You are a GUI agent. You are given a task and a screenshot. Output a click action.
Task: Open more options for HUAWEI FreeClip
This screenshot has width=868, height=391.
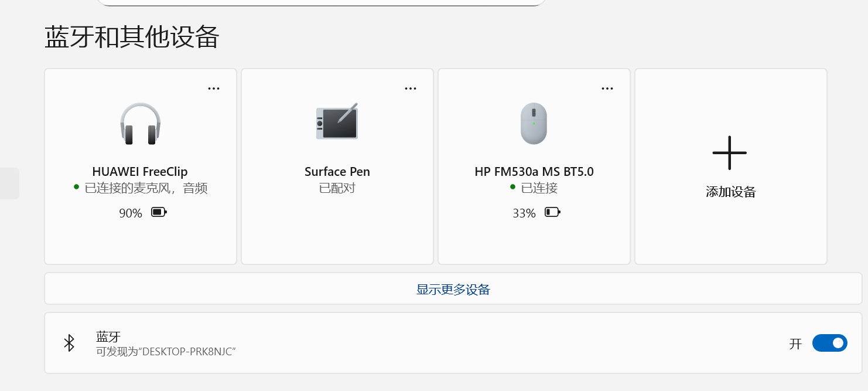tap(214, 89)
